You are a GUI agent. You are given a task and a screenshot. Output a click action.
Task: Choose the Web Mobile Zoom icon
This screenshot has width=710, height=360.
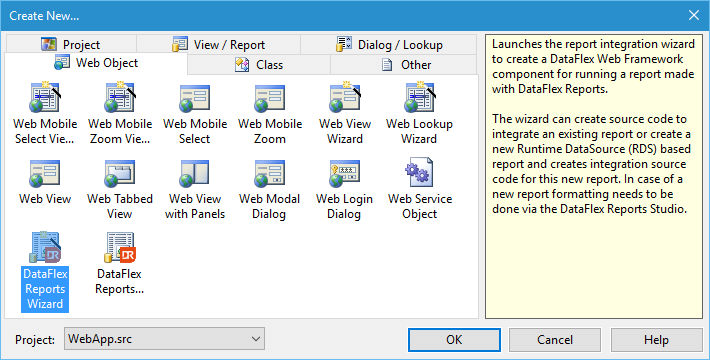coord(270,98)
